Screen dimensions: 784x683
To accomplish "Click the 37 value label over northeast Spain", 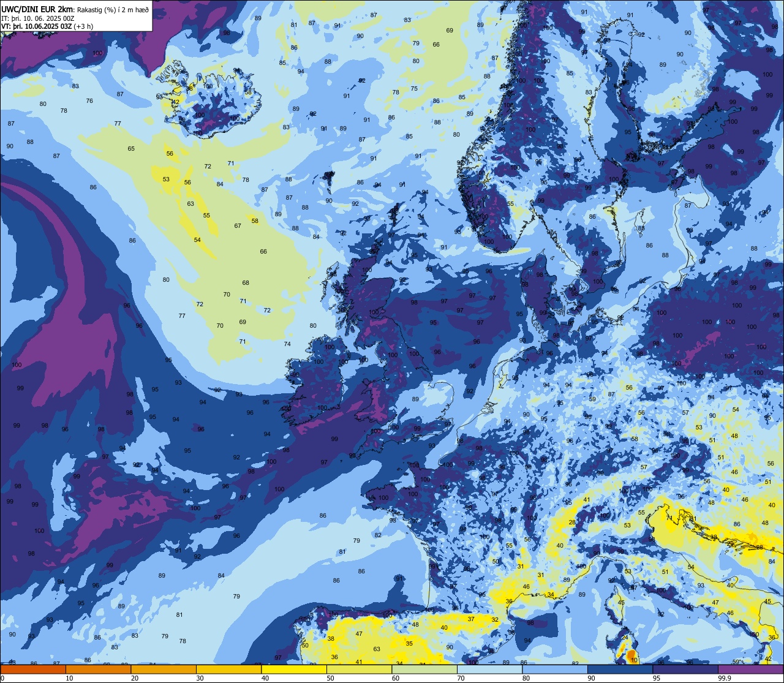I will (471, 619).
